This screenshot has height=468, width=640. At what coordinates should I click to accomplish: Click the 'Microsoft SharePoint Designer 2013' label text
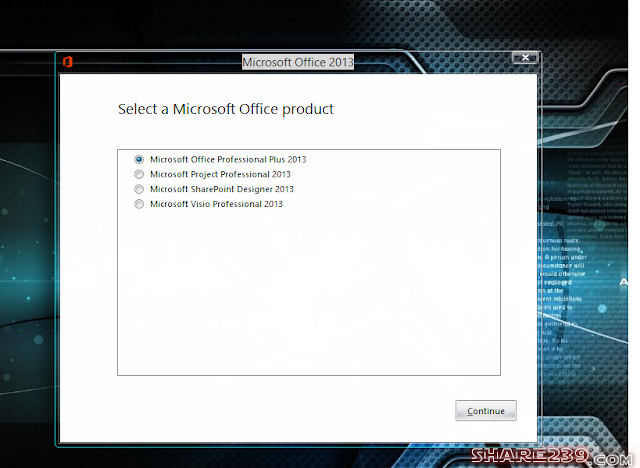click(222, 189)
